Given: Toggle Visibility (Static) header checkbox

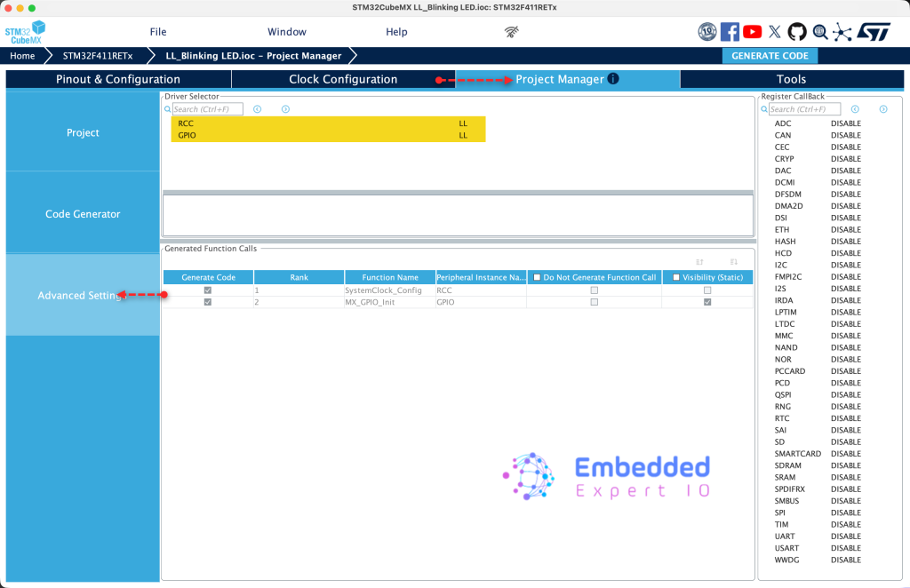Looking at the screenshot, I should point(676,277).
